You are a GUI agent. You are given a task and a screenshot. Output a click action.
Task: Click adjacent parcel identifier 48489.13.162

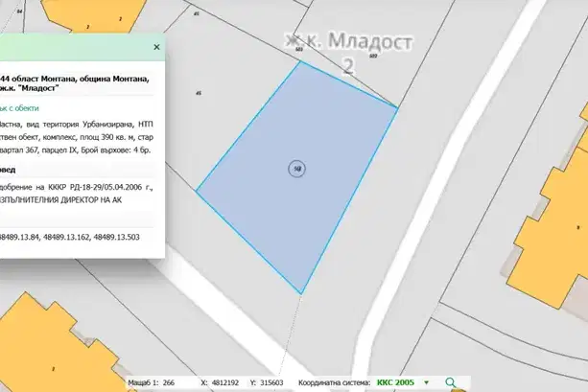pyautogui.click(x=66, y=237)
